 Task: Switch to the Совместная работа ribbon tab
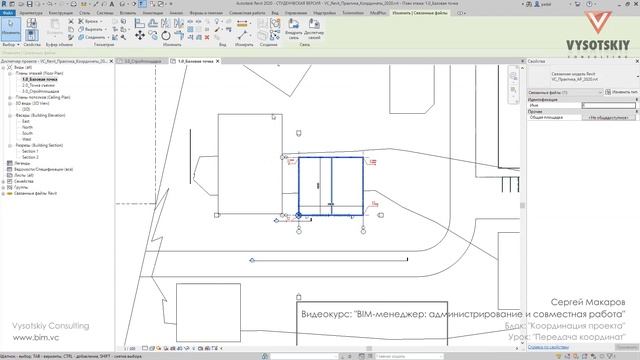(247, 13)
